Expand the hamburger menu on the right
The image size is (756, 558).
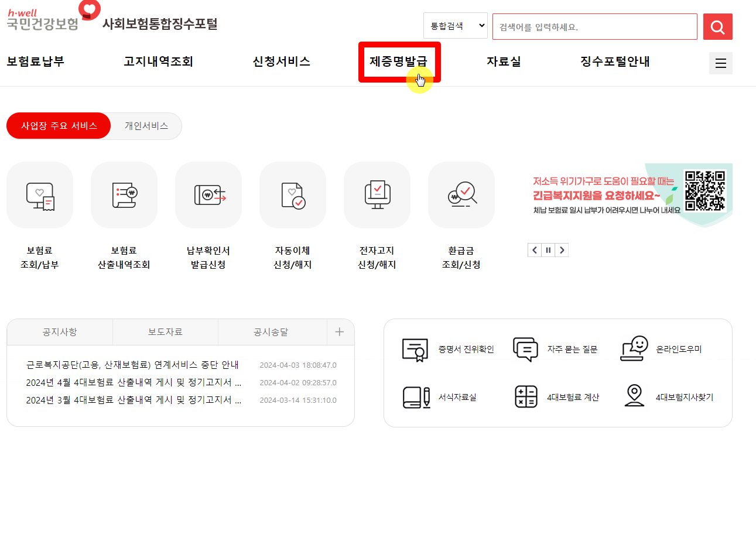pyautogui.click(x=721, y=63)
